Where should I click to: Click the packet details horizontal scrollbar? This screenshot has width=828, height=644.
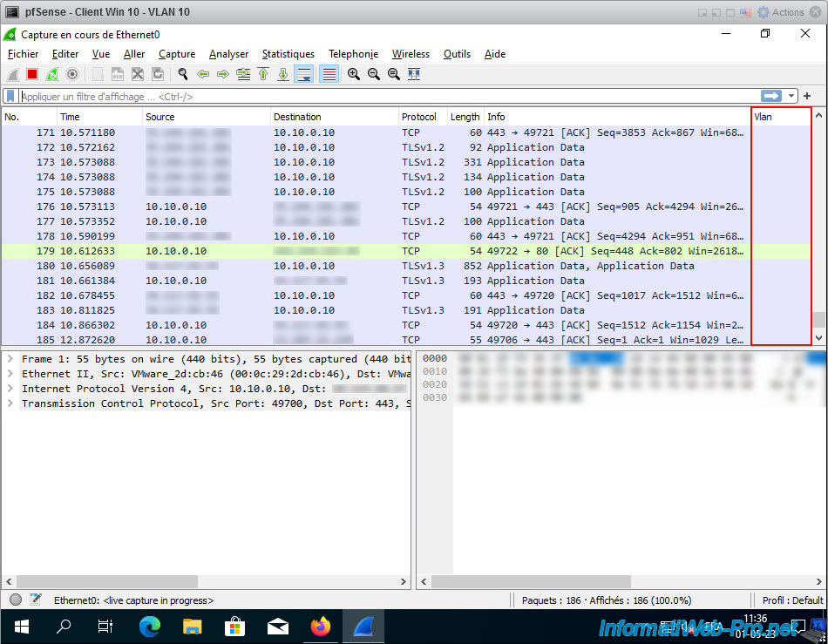click(x=107, y=581)
